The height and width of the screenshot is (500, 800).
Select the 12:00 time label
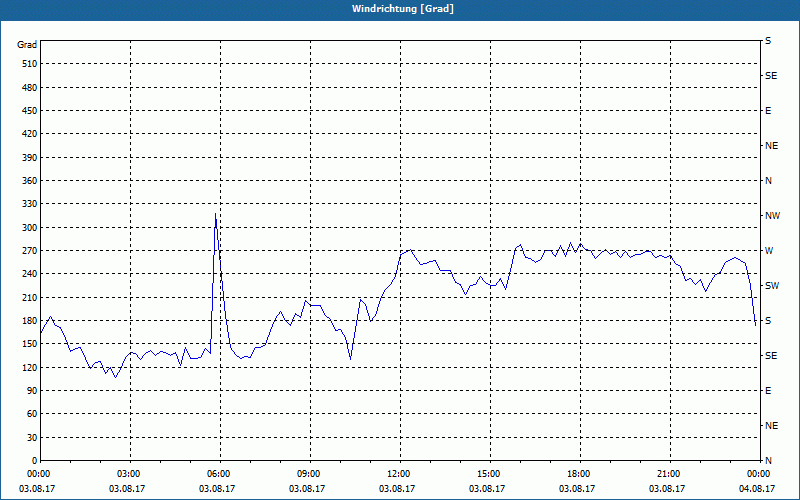pyautogui.click(x=399, y=474)
